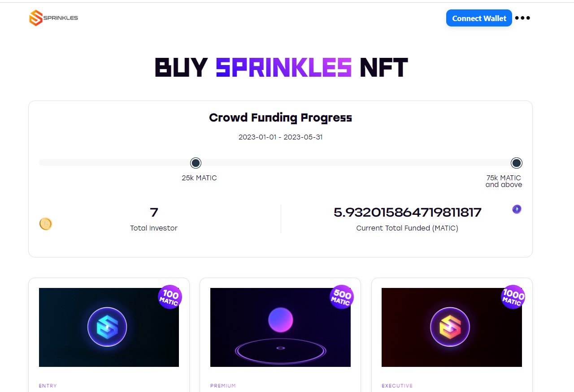This screenshot has width=574, height=392.
Task: Click the Premium NFT preview image
Action: tap(280, 327)
